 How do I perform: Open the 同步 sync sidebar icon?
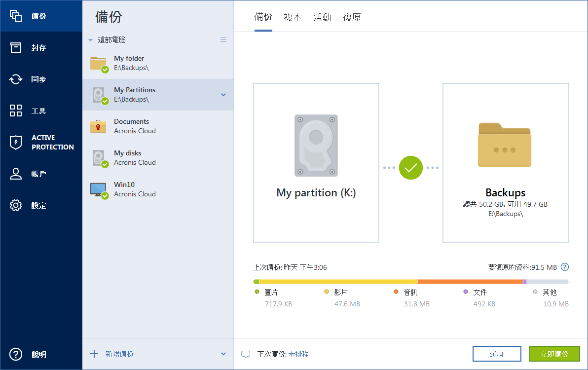click(15, 79)
